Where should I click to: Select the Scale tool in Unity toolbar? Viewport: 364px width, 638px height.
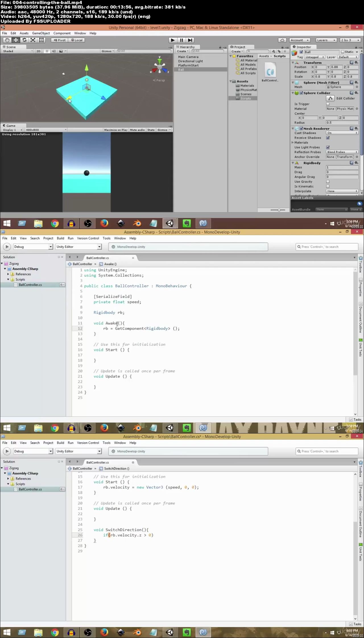(x=33, y=40)
